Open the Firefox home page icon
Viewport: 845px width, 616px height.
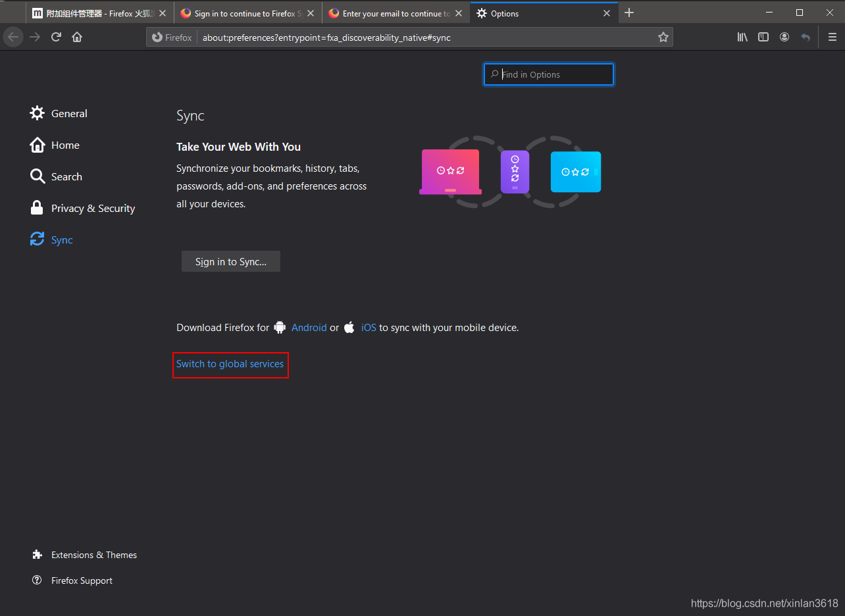point(77,37)
